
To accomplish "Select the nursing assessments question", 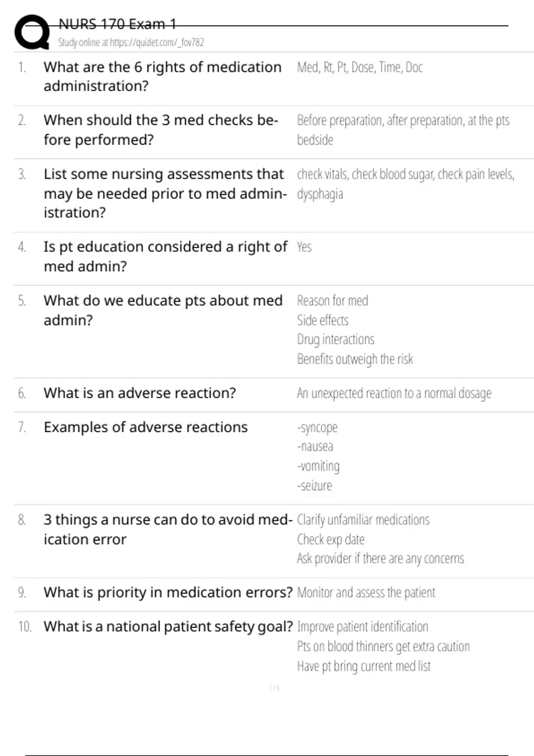I will coord(165,193).
